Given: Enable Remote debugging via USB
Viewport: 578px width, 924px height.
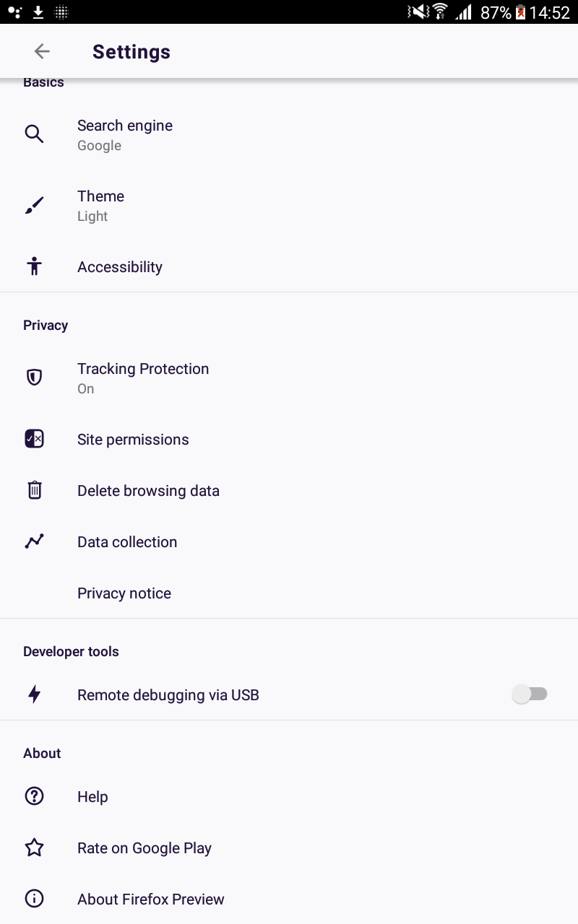Looking at the screenshot, I should 530,694.
